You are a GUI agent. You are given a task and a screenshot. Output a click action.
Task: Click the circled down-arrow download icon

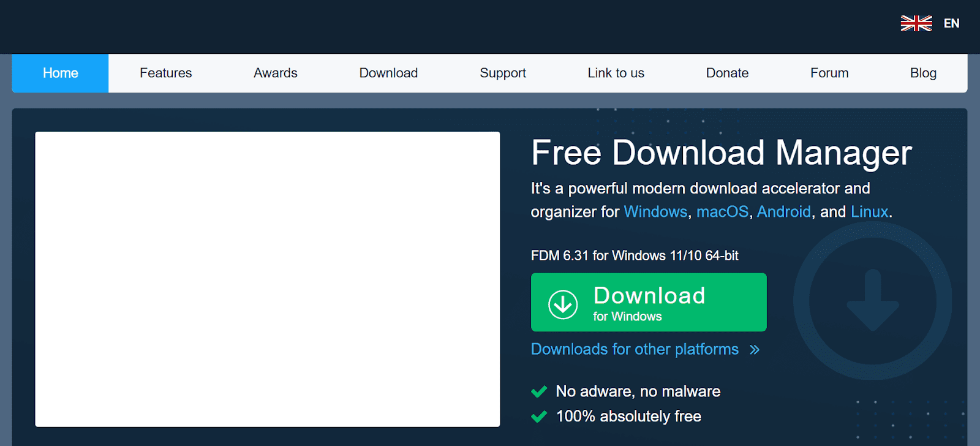563,304
